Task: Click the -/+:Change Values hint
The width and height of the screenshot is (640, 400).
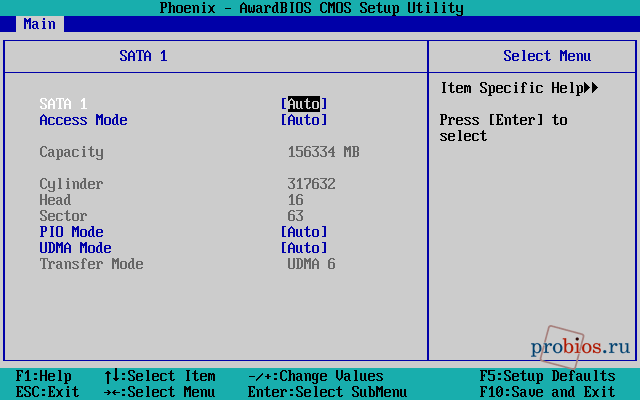Action: click(316, 376)
